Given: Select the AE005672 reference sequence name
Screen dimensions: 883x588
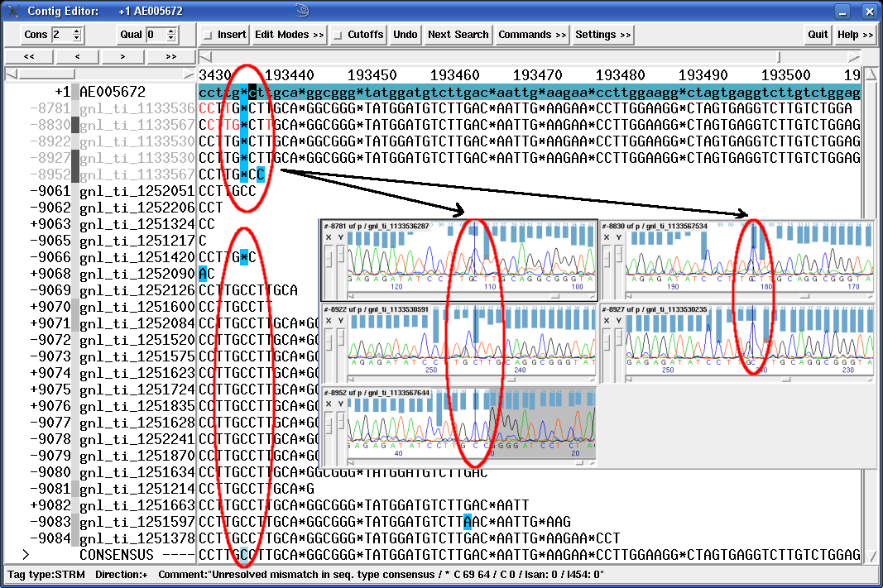Looking at the screenshot, I should tap(113, 92).
